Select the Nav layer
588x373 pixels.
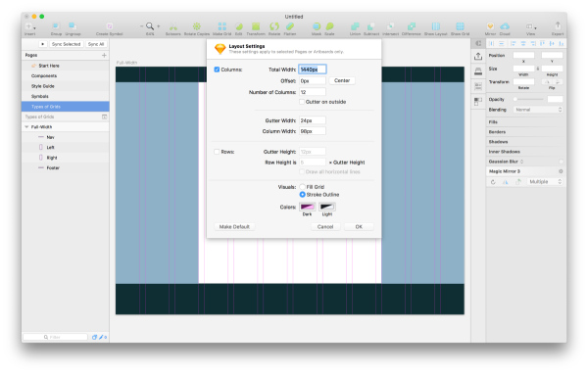point(66,137)
